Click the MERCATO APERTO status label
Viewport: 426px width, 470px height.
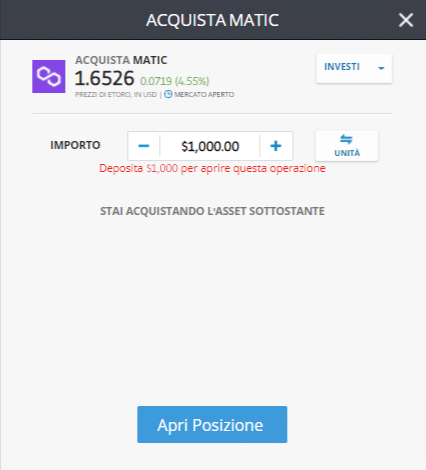204,95
